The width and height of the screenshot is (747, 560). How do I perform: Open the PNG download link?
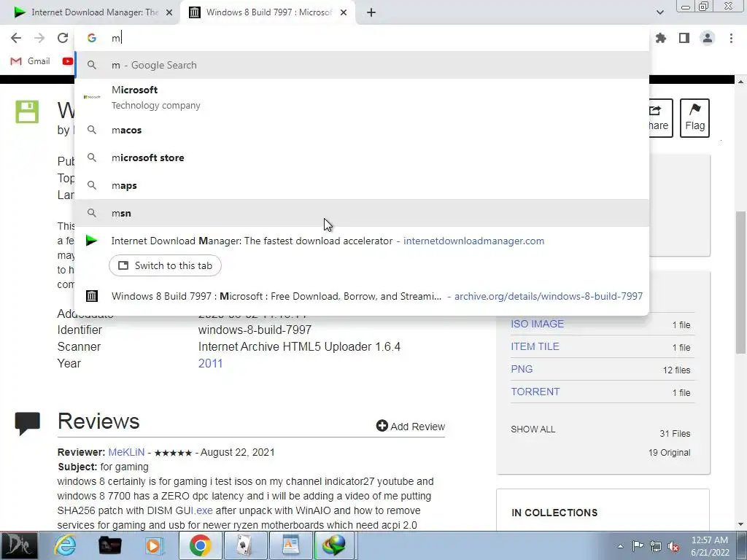522,369
